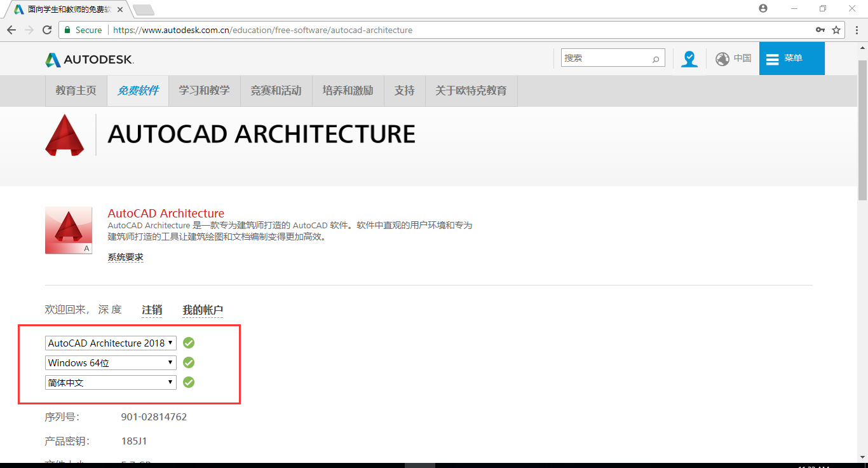Click the search magnifier icon
This screenshot has height=468, width=868.
656,59
